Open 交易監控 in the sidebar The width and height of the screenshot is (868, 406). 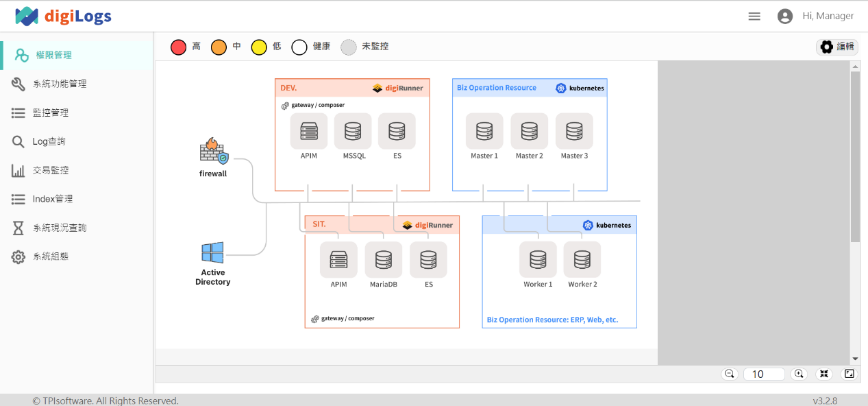click(x=77, y=170)
